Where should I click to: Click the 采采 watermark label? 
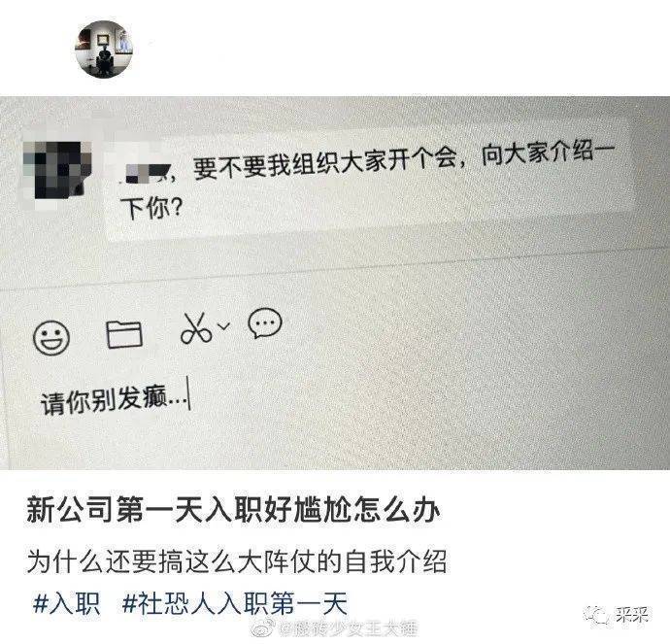pyautogui.click(x=632, y=615)
